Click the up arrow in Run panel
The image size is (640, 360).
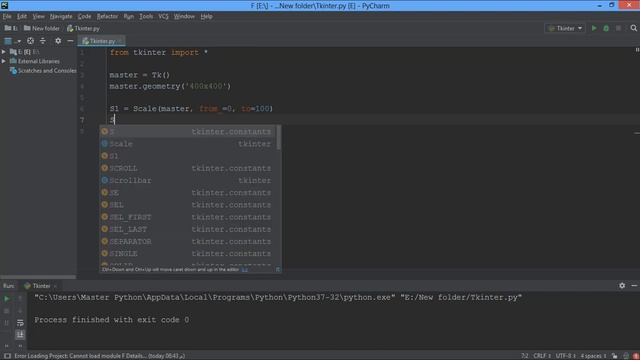coord(20,299)
